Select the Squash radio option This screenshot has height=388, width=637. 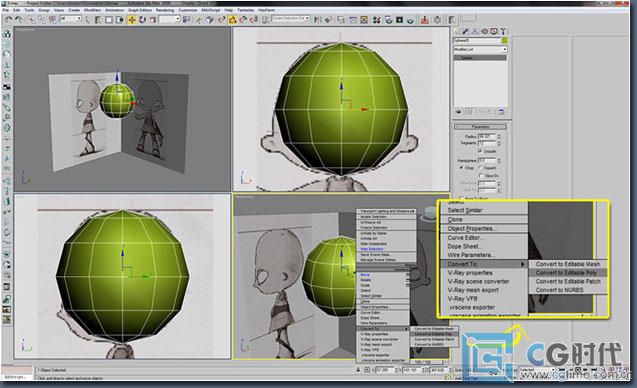[480, 168]
